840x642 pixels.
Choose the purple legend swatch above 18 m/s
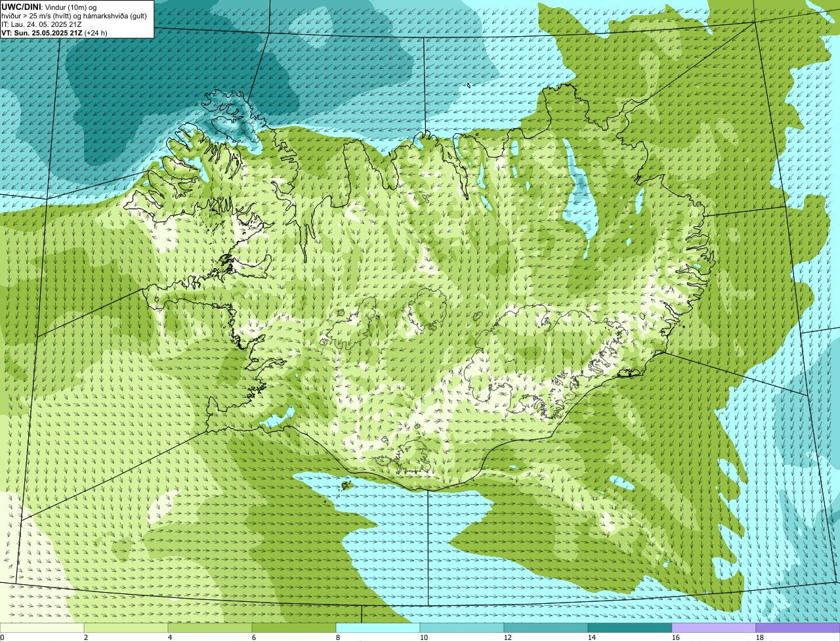tap(798, 628)
